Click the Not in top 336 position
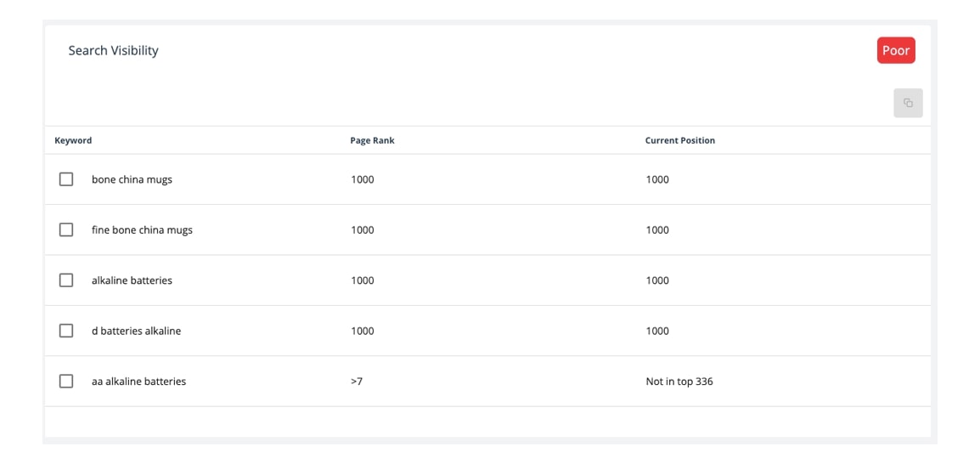The height and width of the screenshot is (464, 980). [679, 381]
